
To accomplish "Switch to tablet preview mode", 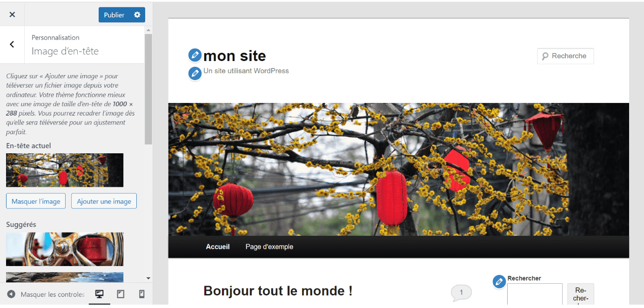I will click(x=121, y=294).
